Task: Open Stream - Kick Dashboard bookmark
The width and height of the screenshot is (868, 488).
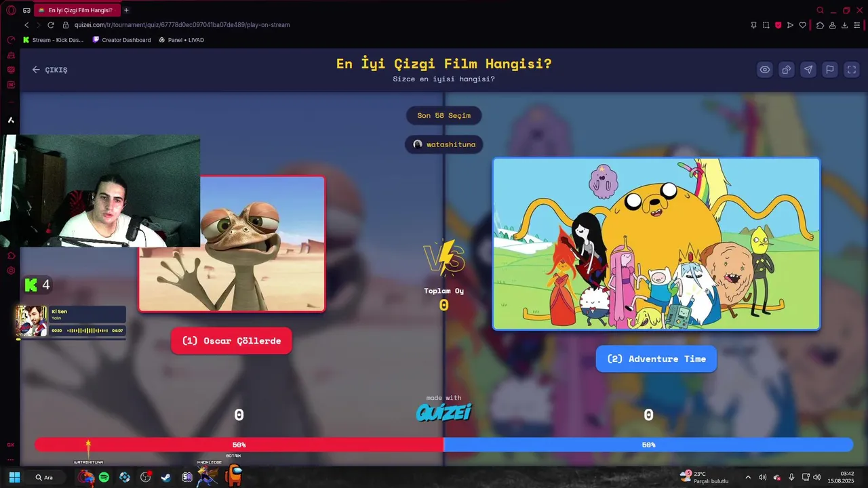Action: [x=54, y=40]
